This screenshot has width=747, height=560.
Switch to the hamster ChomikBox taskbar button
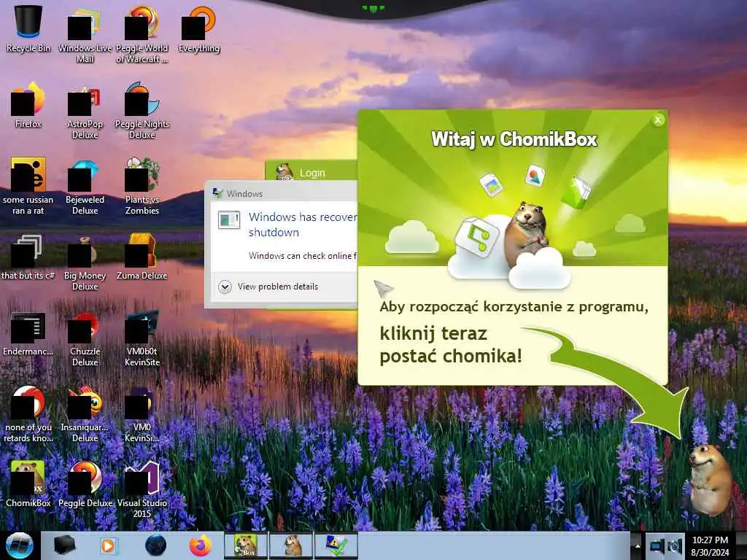(x=291, y=545)
